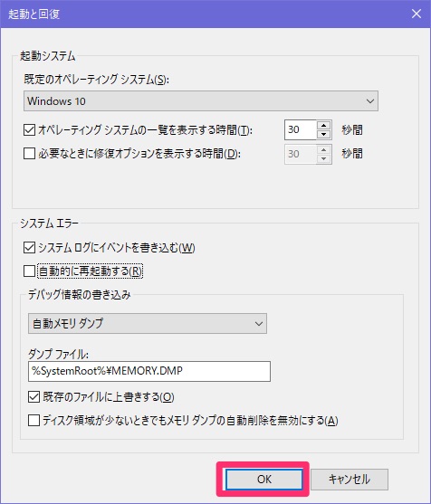Increase OS list display seconds with up arrow
Screen dimensions: 431x504
pos(324,126)
